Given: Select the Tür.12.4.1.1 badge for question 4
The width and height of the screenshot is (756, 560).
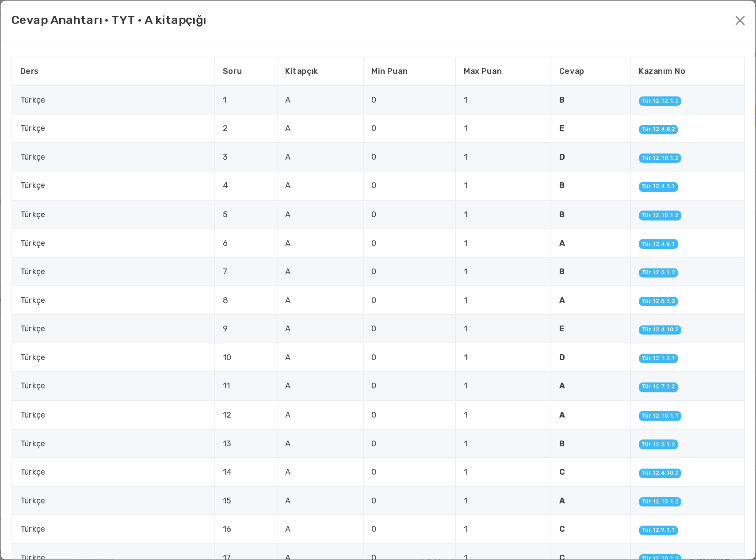Looking at the screenshot, I should pos(658,186).
